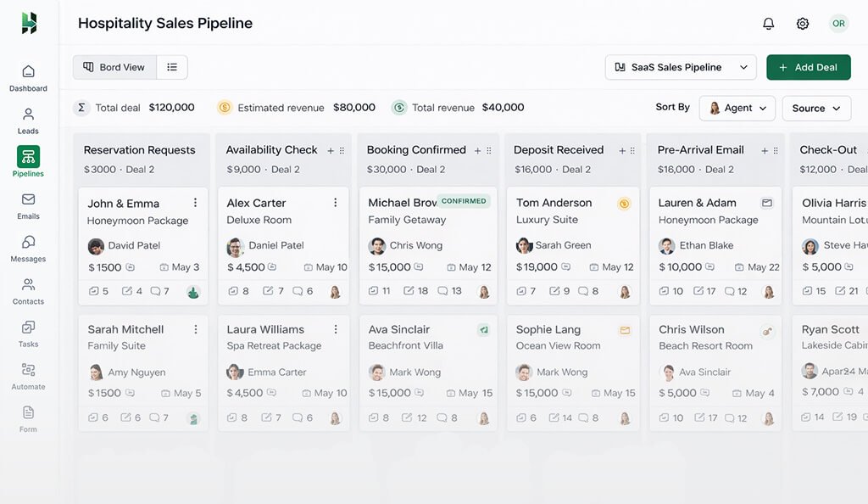Click the notification bell icon

click(x=768, y=24)
